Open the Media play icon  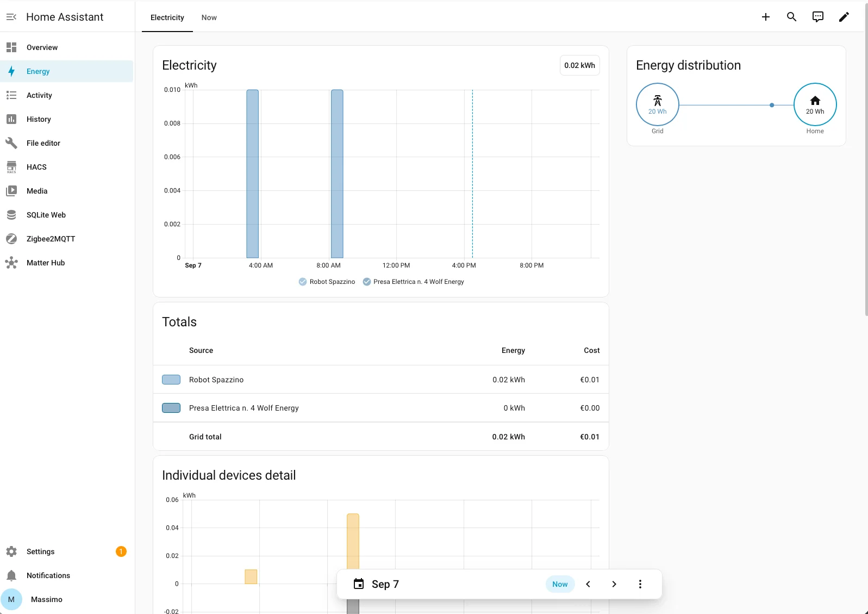click(x=11, y=191)
